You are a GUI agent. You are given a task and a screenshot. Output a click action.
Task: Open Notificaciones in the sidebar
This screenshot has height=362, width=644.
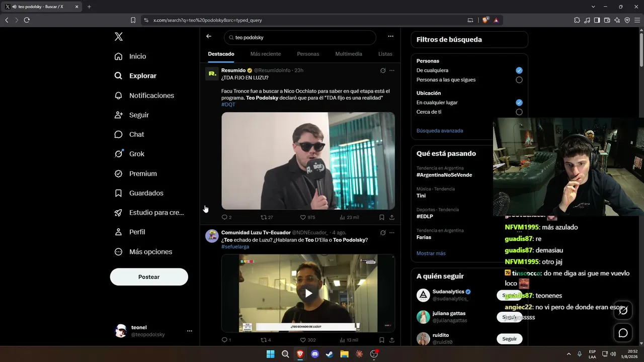144,96
